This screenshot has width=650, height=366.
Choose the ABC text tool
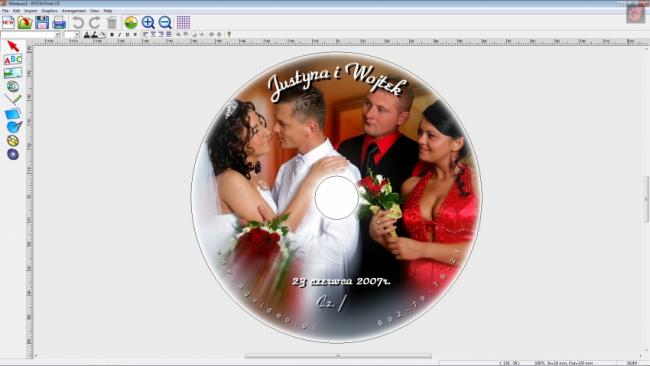13,60
